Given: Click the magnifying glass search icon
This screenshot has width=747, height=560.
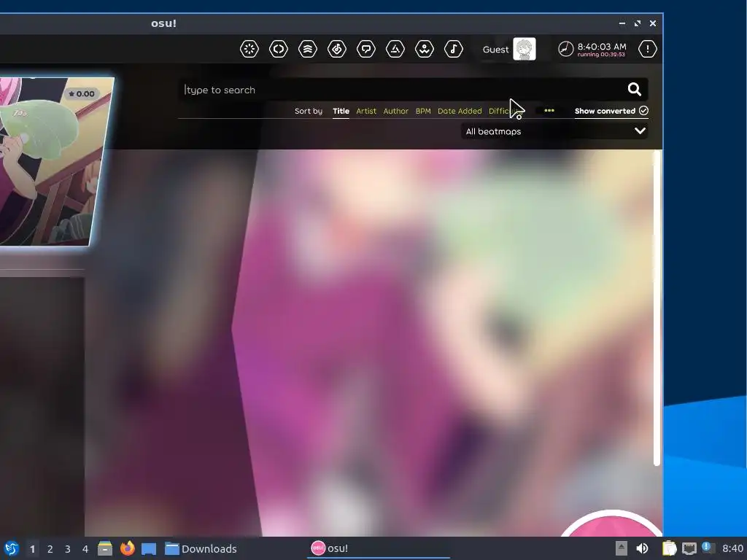Looking at the screenshot, I should (x=634, y=89).
